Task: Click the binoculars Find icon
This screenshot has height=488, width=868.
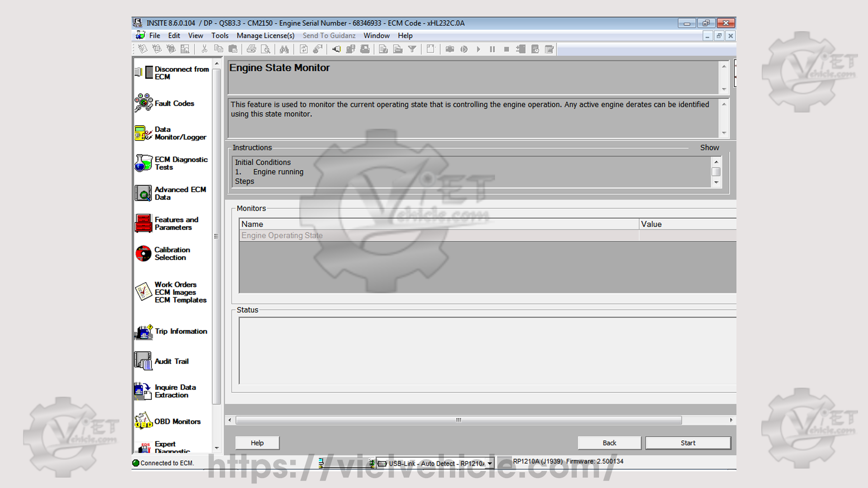Action: pos(284,49)
